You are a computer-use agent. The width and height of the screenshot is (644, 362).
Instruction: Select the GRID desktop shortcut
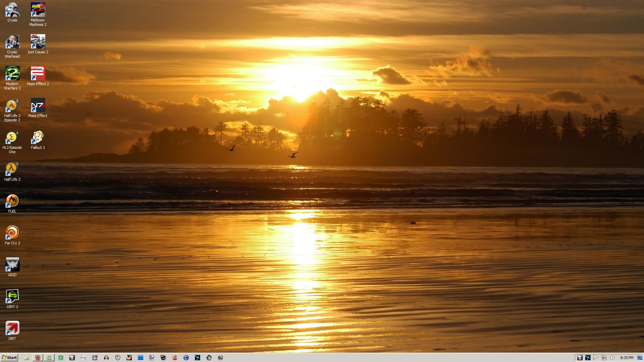[x=12, y=265]
